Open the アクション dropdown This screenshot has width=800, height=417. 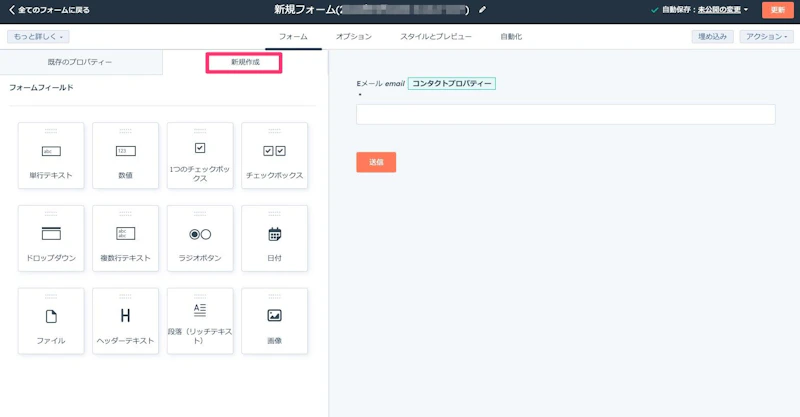[767, 37]
